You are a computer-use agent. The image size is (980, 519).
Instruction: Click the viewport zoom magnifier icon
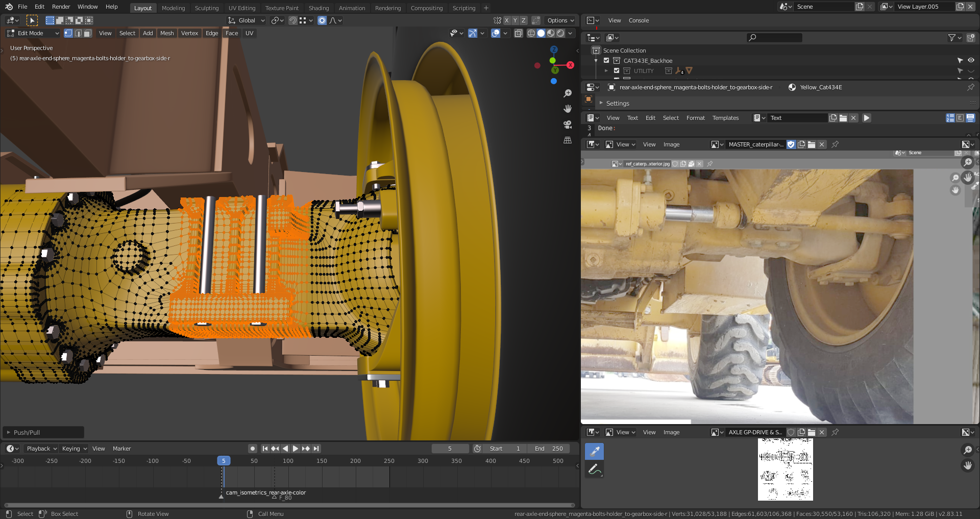(x=567, y=94)
